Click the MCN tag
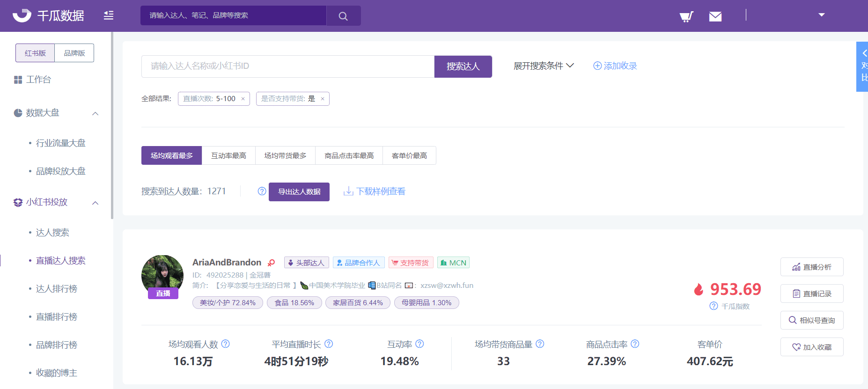This screenshot has width=868, height=389. (453, 263)
